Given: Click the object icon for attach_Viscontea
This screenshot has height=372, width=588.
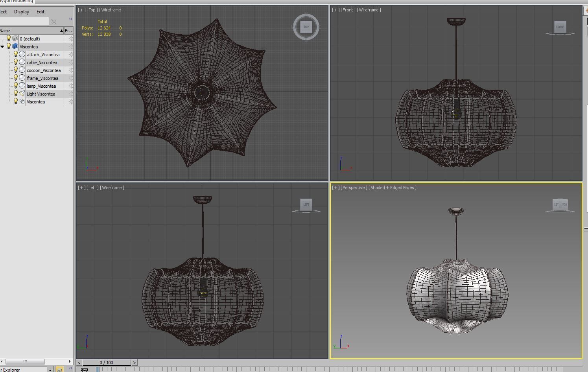Looking at the screenshot, I should tap(22, 54).
